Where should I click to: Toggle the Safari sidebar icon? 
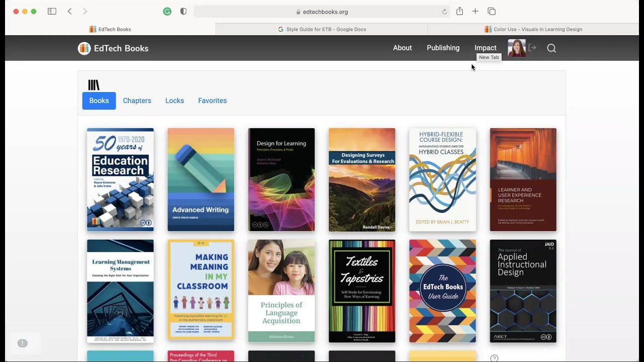click(x=52, y=12)
